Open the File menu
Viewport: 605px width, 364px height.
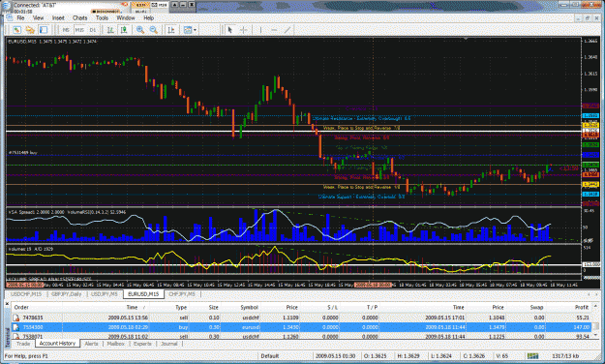20,17
